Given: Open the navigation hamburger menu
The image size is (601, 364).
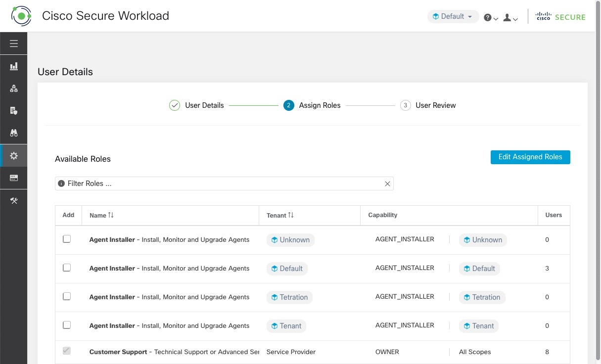Looking at the screenshot, I should pos(13,43).
